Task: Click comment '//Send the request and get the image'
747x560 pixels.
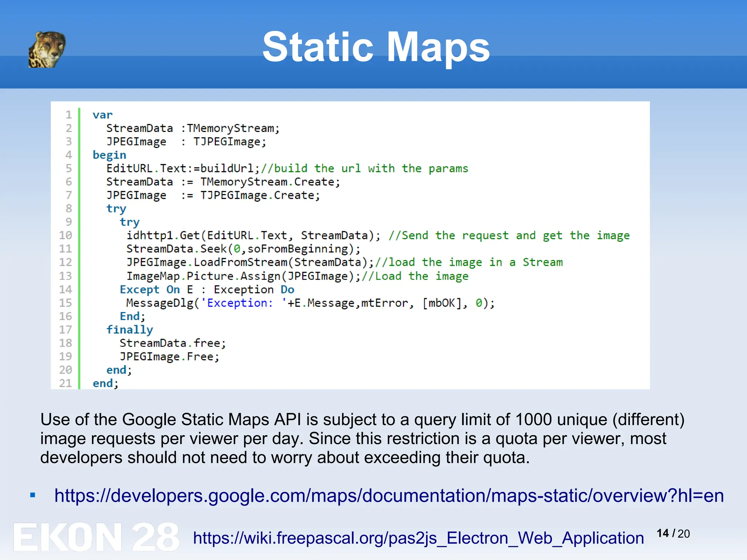Action: [x=509, y=236]
